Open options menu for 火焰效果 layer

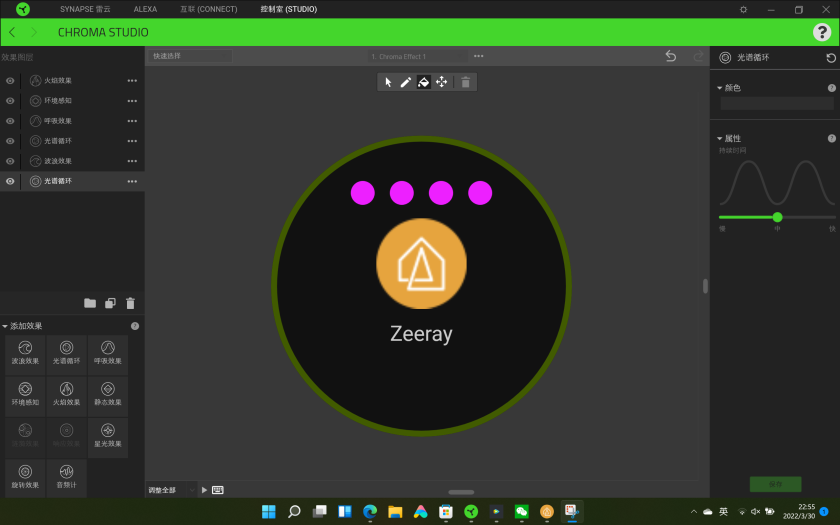click(132, 80)
